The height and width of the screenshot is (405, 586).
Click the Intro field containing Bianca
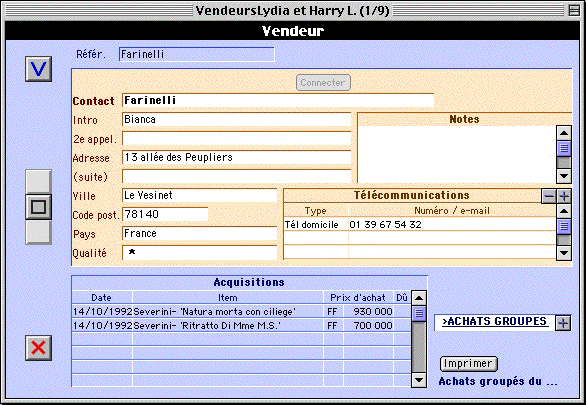point(237,120)
